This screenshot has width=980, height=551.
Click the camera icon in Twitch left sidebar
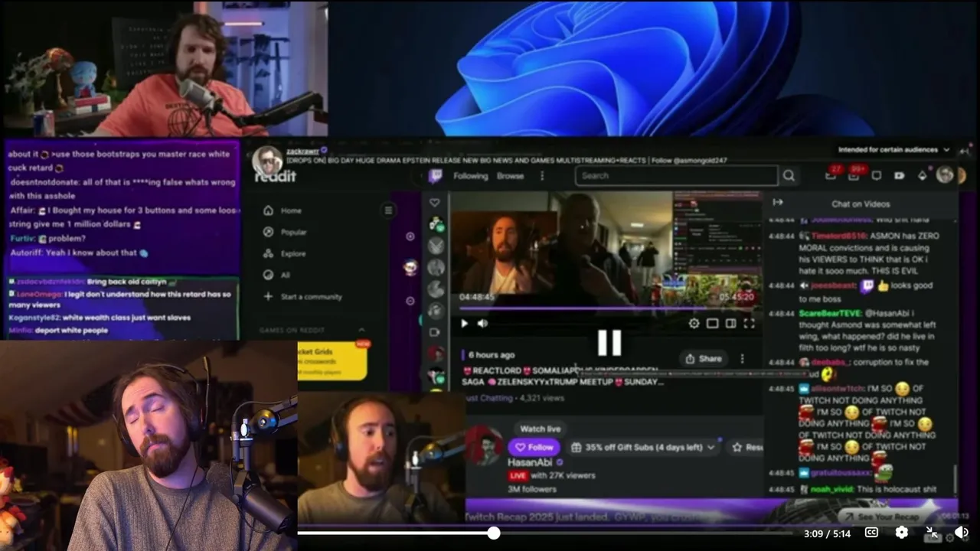coord(435,332)
